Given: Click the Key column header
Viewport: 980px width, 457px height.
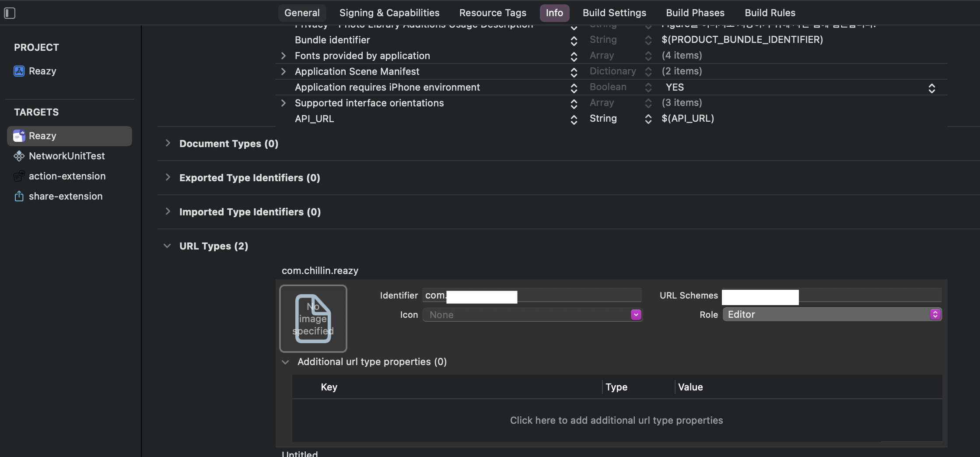Looking at the screenshot, I should pos(329,387).
